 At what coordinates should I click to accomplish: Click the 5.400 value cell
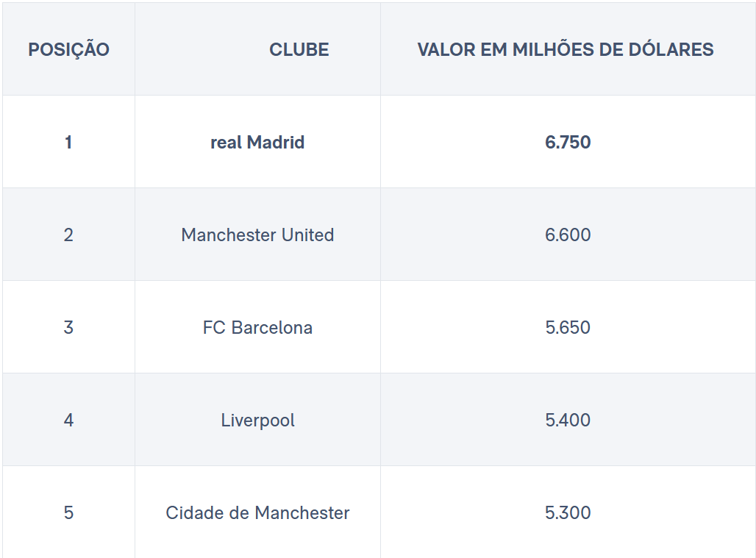(x=568, y=419)
